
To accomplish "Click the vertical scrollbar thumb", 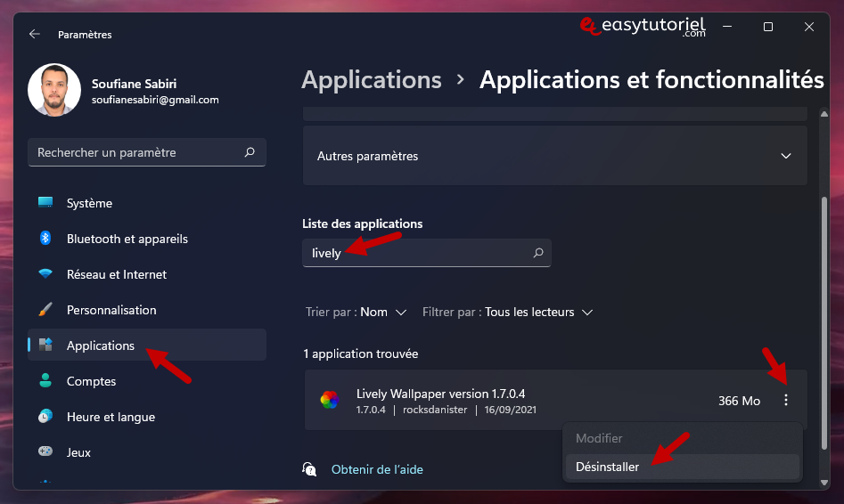I will (x=824, y=322).
